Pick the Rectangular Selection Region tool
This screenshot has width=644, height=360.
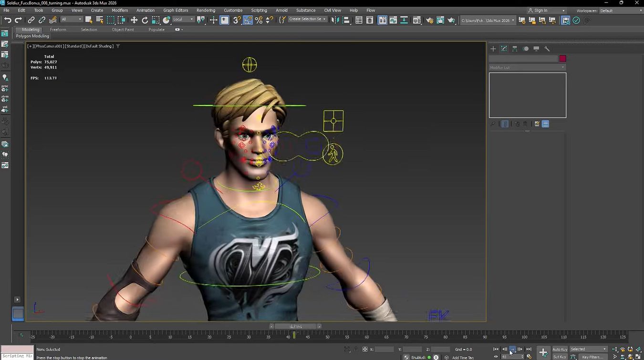[111, 20]
